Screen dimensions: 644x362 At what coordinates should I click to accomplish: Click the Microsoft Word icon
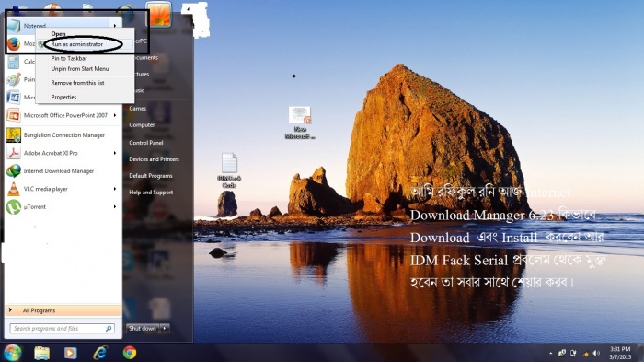(x=14, y=98)
